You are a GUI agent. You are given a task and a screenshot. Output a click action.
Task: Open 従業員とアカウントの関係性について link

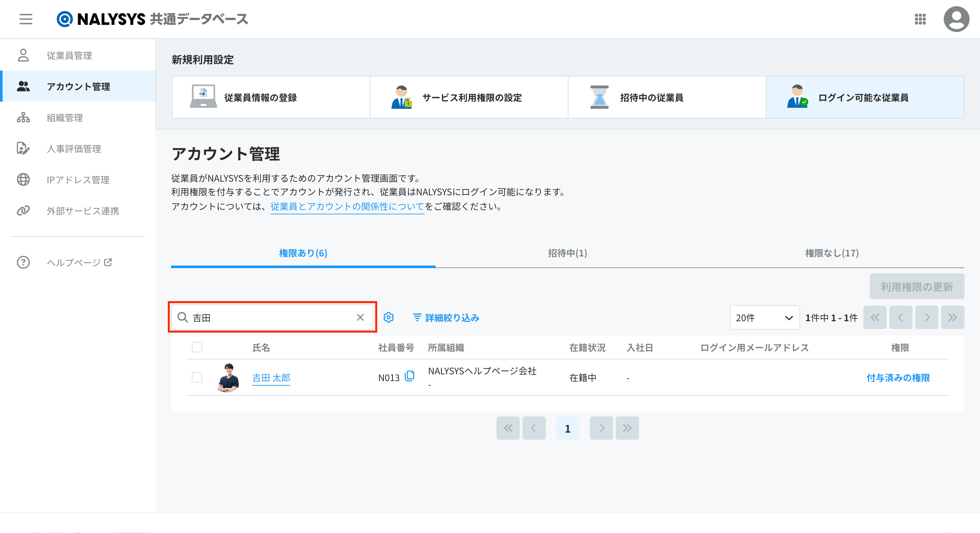pos(347,207)
